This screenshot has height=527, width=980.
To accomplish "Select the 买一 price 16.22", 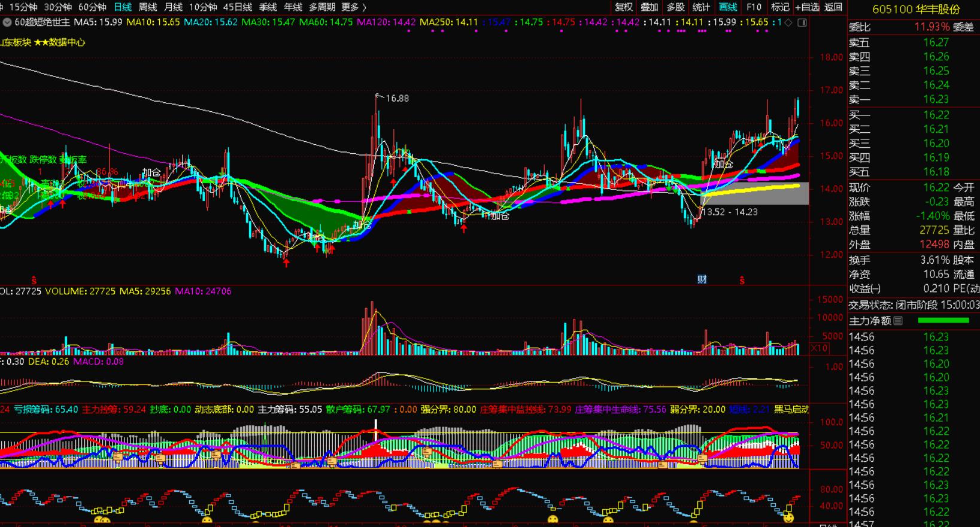I will point(936,115).
